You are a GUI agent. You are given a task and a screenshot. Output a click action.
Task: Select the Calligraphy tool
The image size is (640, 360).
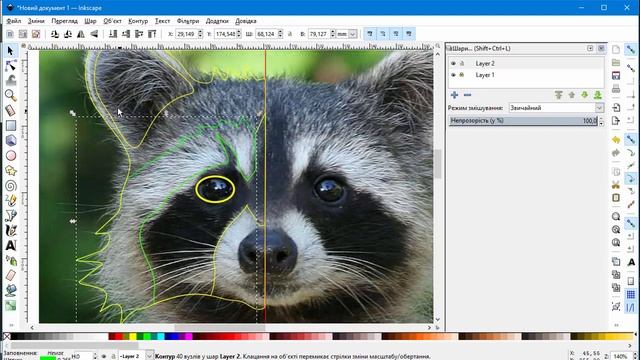(11, 231)
